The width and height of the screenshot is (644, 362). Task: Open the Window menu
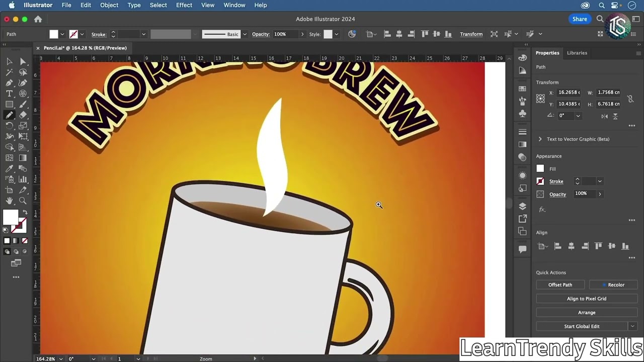[x=234, y=5]
